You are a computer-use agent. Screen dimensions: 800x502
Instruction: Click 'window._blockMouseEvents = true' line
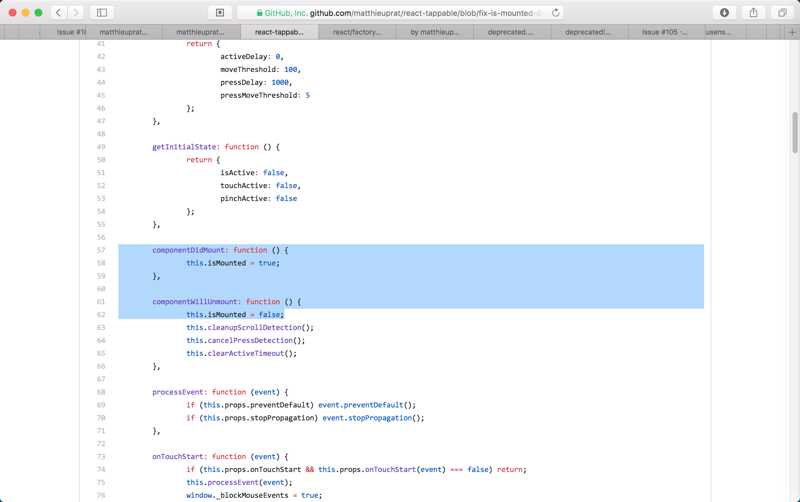(254, 495)
